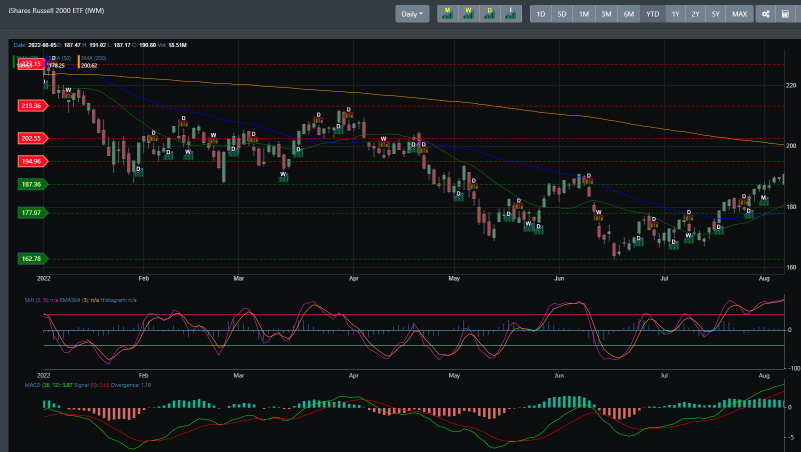
Task: Set chart range to 6M
Action: click(629, 14)
